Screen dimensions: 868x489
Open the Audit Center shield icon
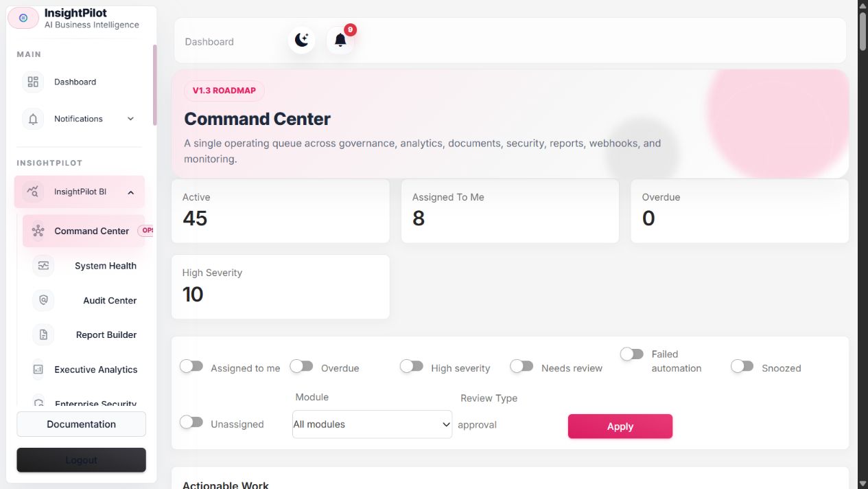click(43, 300)
